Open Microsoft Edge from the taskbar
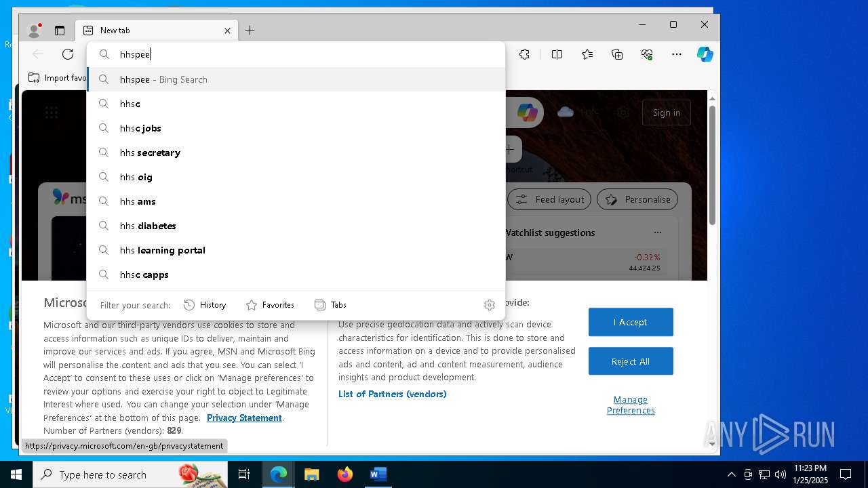Image resolution: width=868 pixels, height=488 pixels. pos(279,474)
